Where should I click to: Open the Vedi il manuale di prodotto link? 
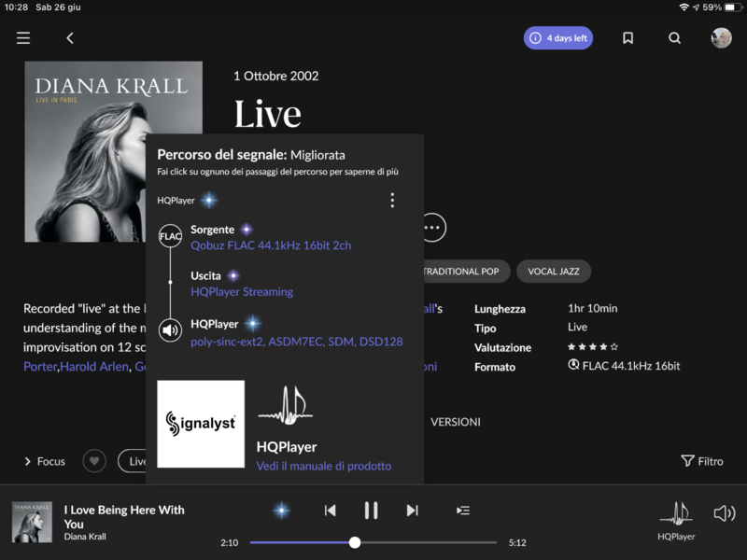point(323,466)
